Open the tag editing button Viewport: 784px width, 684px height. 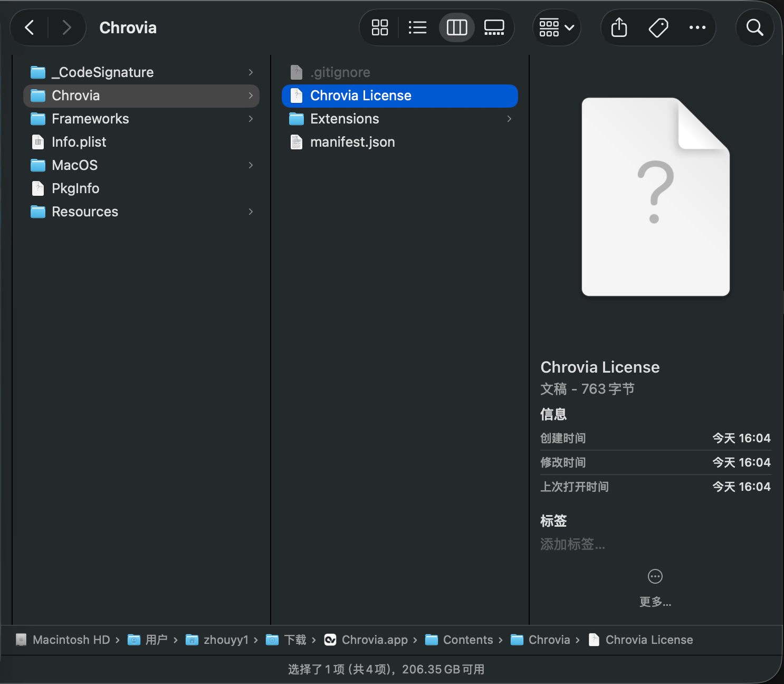pos(658,27)
